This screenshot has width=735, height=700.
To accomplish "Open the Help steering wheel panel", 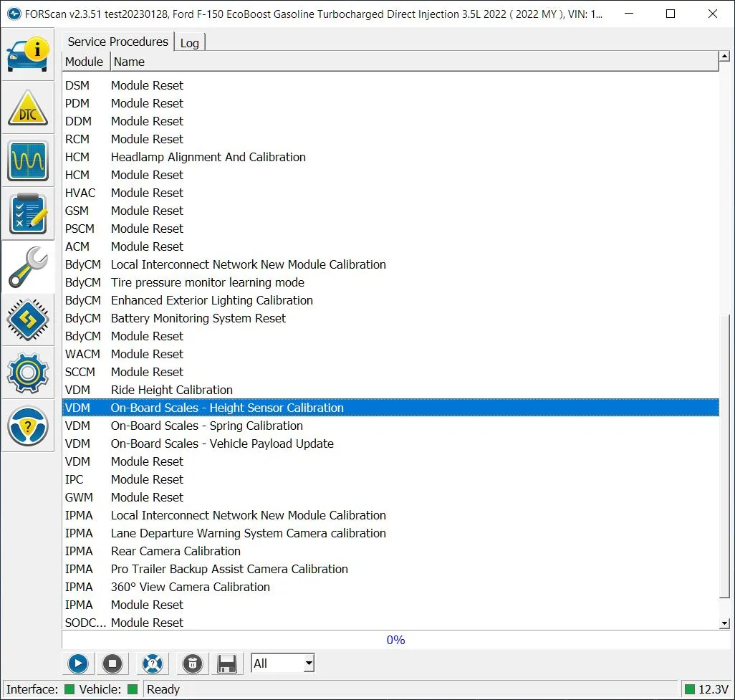I will click(x=28, y=426).
